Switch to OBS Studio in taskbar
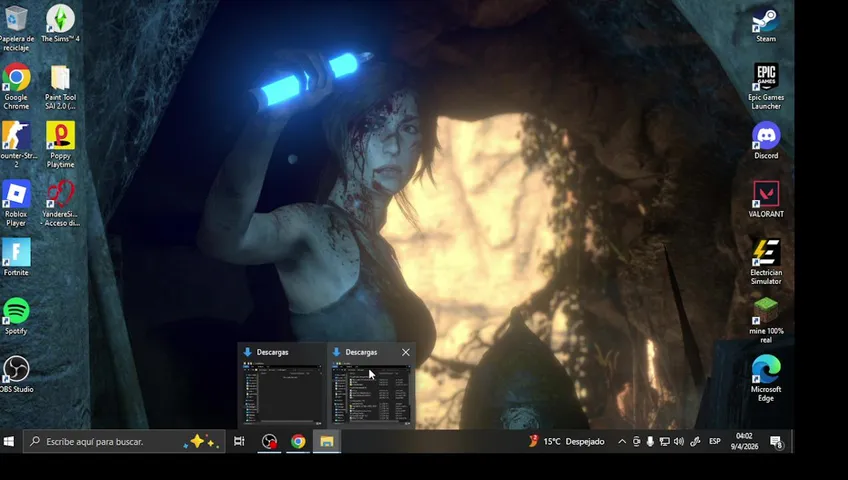Viewport: 848px width, 480px height. pyautogui.click(x=269, y=442)
